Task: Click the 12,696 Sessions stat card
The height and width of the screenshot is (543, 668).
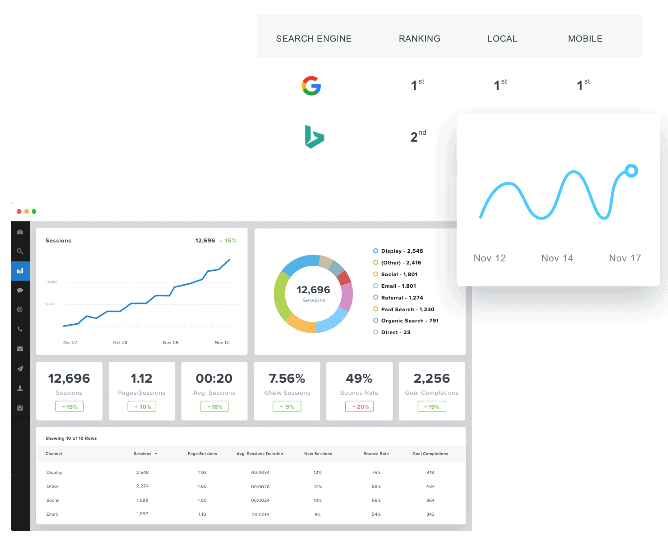Action: tap(69, 391)
